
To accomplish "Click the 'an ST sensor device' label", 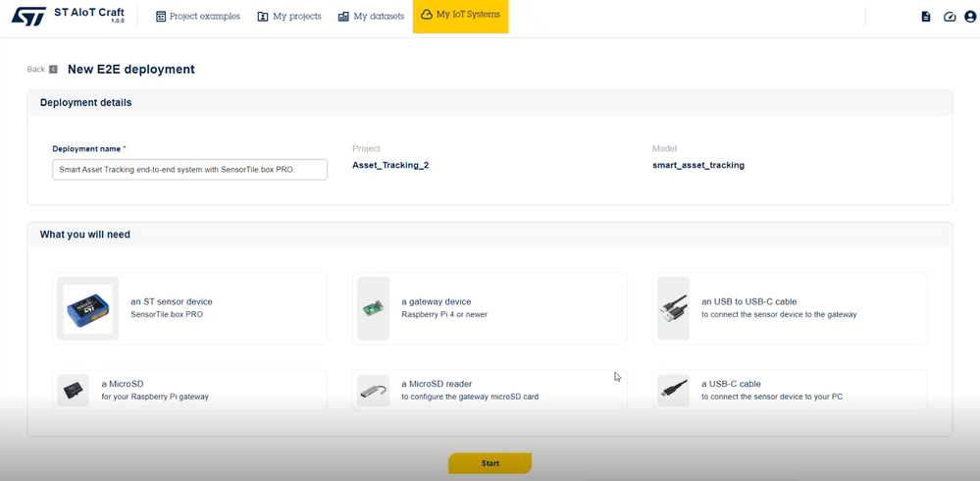I will (x=172, y=301).
